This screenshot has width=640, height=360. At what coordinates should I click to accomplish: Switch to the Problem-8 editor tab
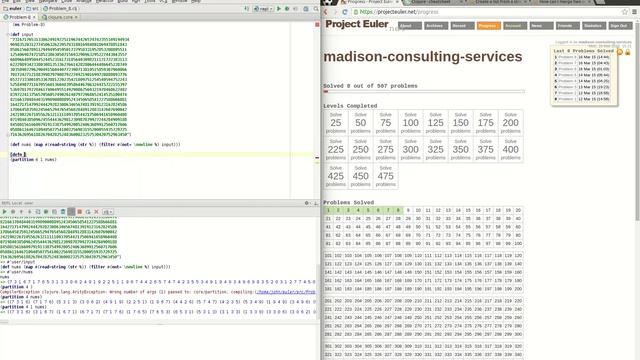[x=19, y=17]
